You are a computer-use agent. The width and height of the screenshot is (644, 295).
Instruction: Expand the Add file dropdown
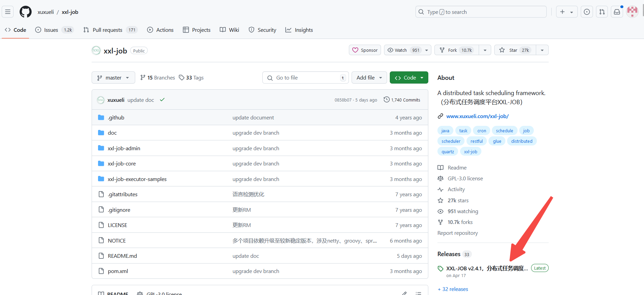[x=369, y=77]
